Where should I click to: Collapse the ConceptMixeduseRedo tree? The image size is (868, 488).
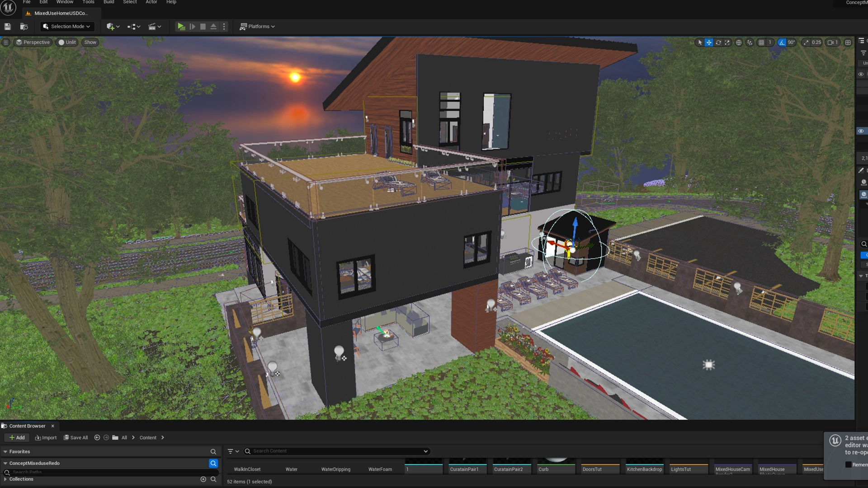(5, 463)
